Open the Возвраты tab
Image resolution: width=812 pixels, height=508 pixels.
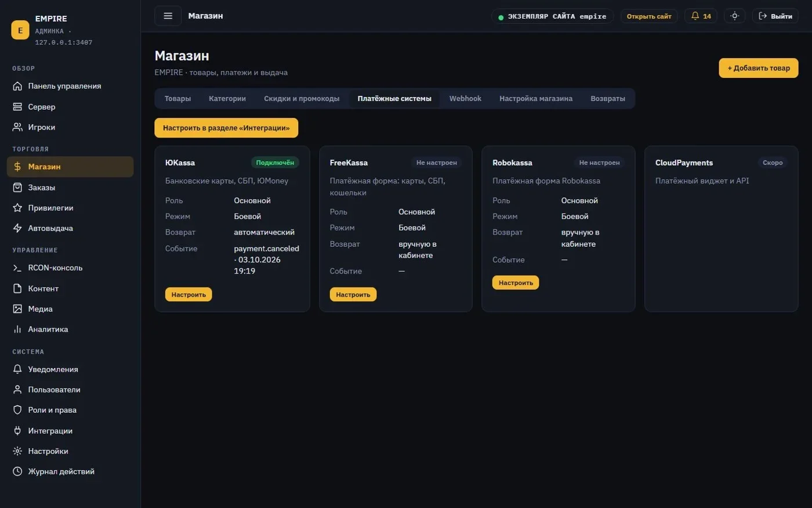608,99
